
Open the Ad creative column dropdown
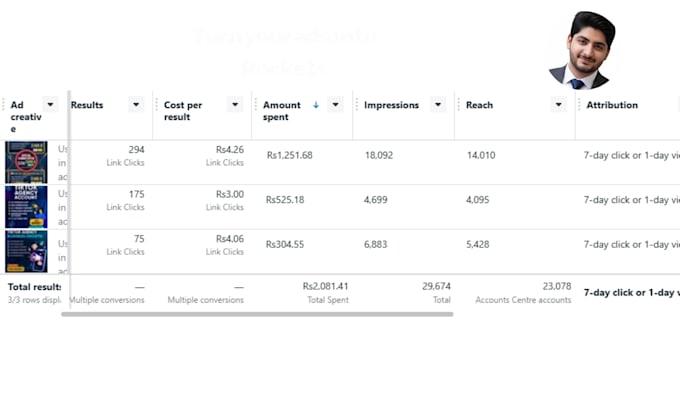pyautogui.click(x=50, y=105)
